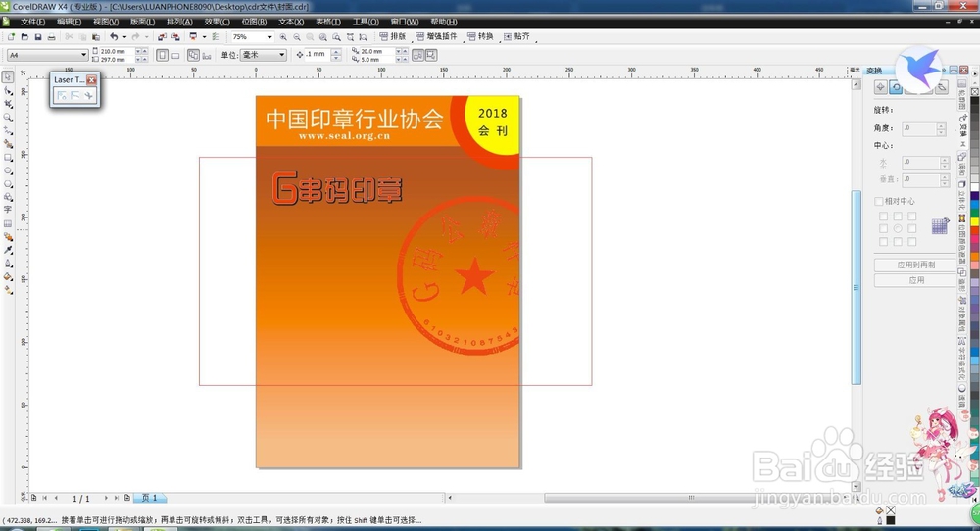Viewport: 980px width, 531px height.
Task: Select the Rotate tab in Transform docker
Action: pos(896,87)
